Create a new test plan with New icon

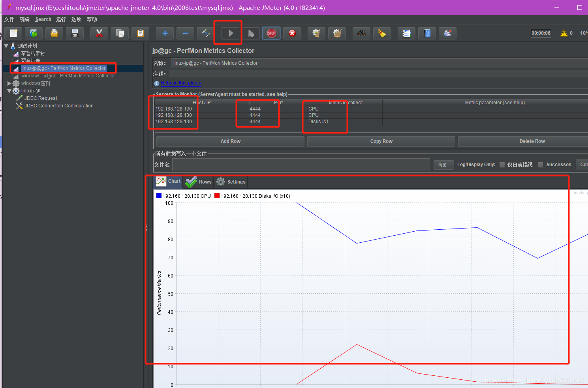(x=13, y=33)
